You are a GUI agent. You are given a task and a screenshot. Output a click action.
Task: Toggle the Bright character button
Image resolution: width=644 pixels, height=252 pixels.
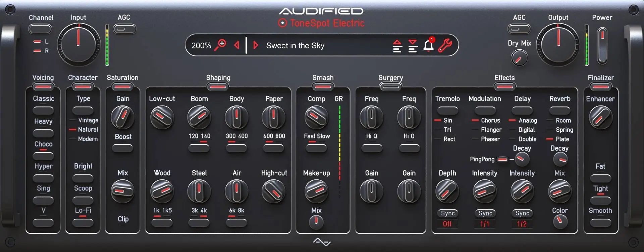point(83,178)
